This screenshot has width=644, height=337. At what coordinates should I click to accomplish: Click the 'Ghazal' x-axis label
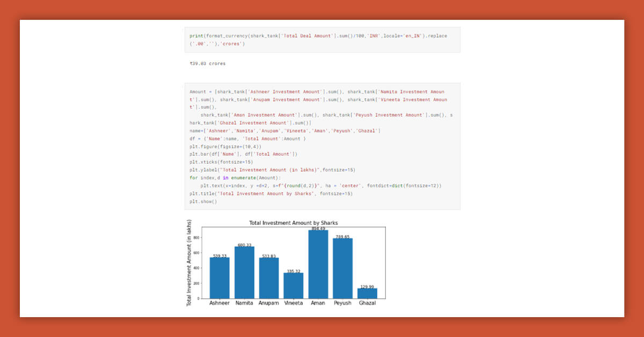pyautogui.click(x=368, y=303)
